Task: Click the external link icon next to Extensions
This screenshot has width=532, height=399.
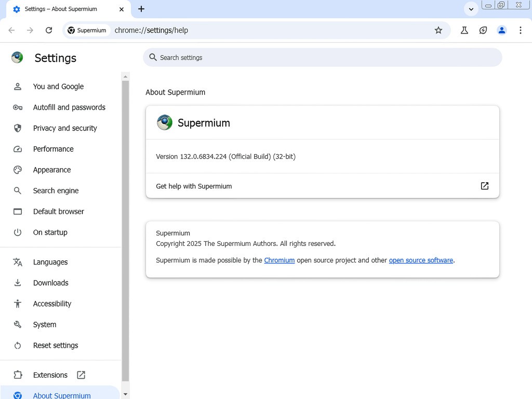Action: (81, 375)
